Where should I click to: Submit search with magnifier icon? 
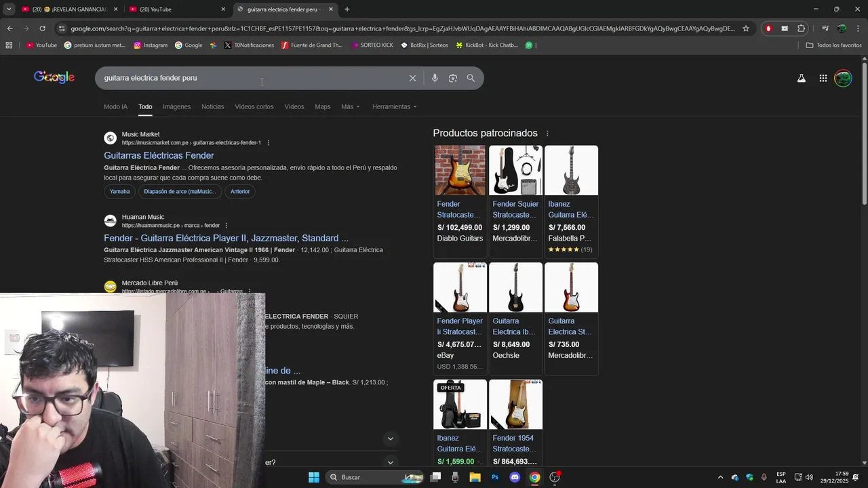click(471, 78)
